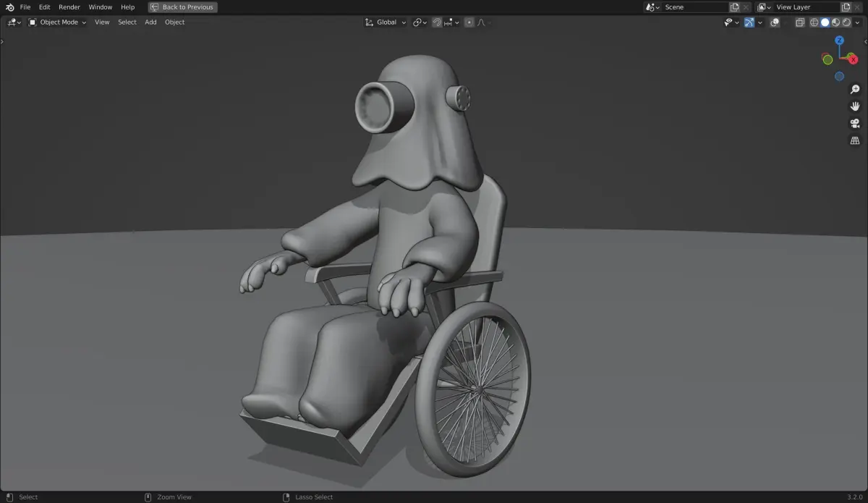Open the View Layer browse icon dropdown
This screenshot has height=503, width=868.
click(x=764, y=7)
